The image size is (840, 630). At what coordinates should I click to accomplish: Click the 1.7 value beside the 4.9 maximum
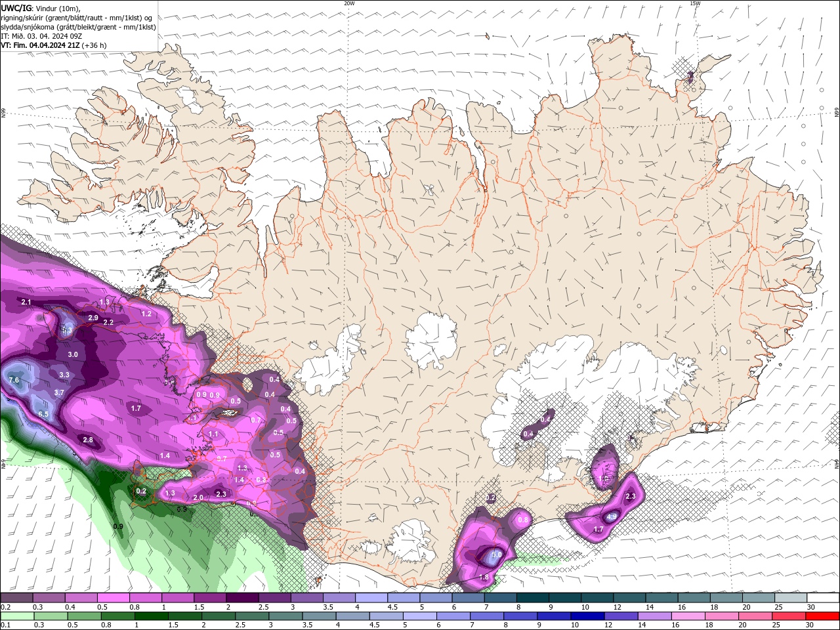point(598,529)
